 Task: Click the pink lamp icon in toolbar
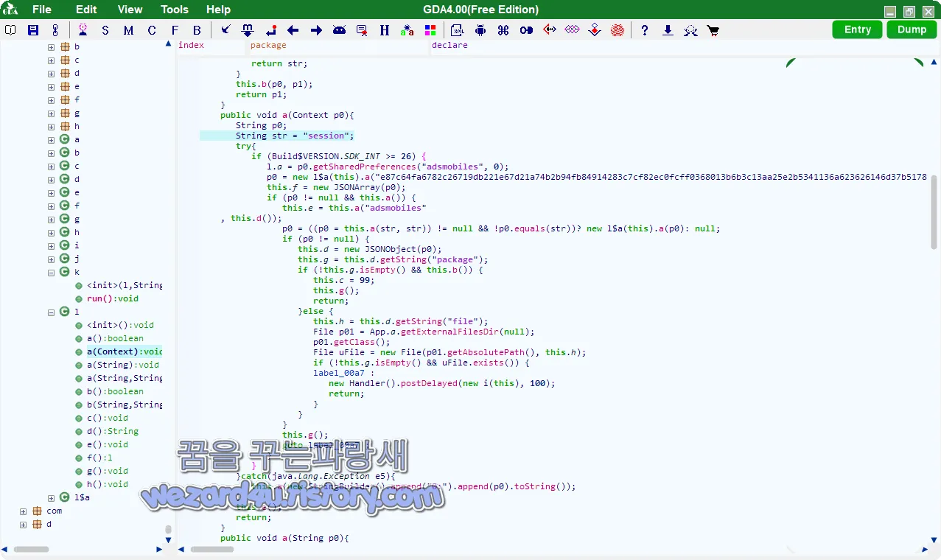tap(83, 30)
